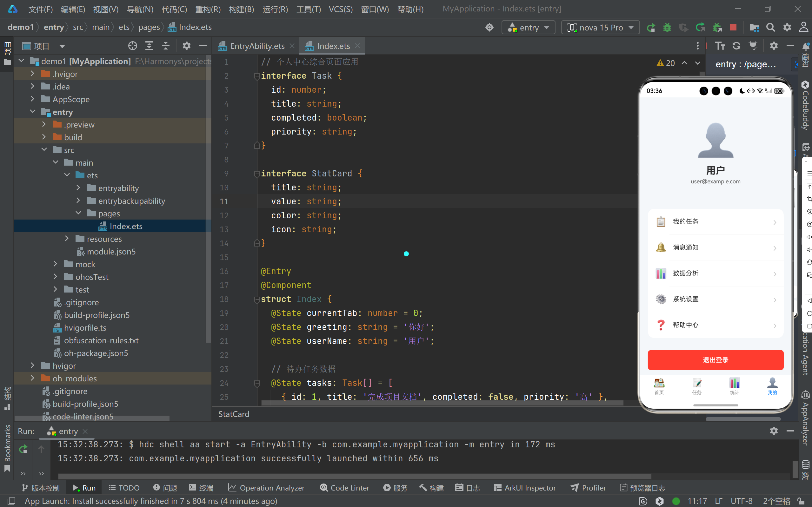Open the search magnifier in the top toolbar
Viewport: 812px width, 507px height.
coord(771,28)
